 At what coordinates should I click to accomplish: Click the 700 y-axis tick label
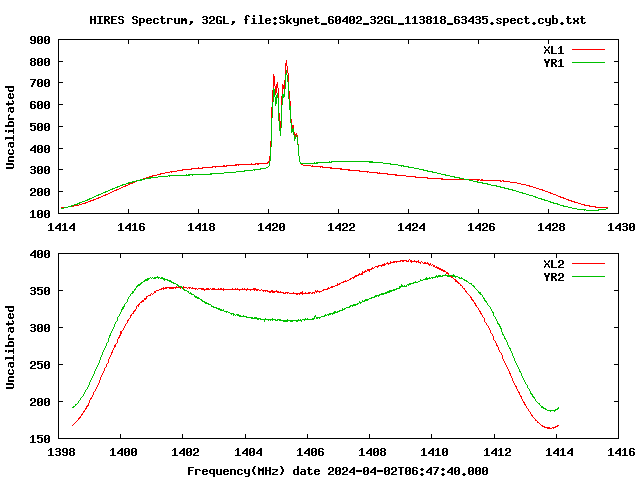click(40, 83)
